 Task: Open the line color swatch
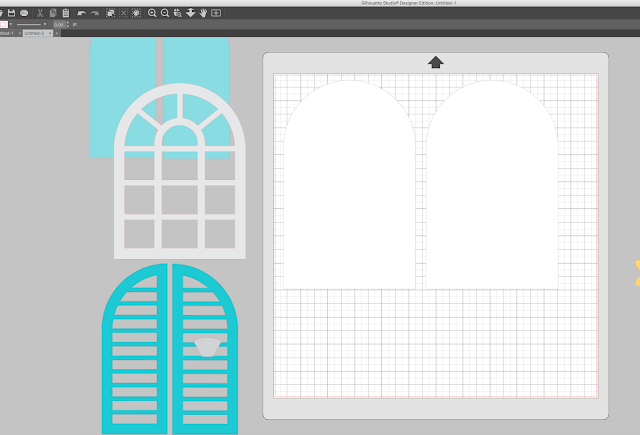coord(3,24)
